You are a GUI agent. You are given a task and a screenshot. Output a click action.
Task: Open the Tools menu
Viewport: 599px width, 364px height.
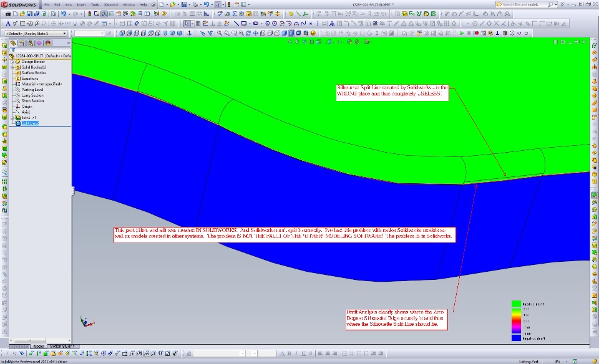95,4
